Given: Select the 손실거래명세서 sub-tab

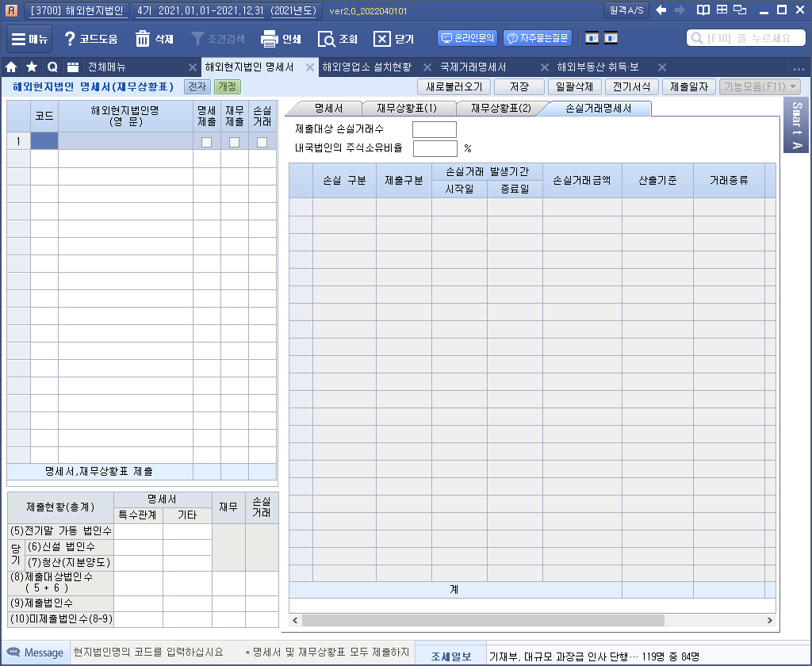Looking at the screenshot, I should (598, 109).
